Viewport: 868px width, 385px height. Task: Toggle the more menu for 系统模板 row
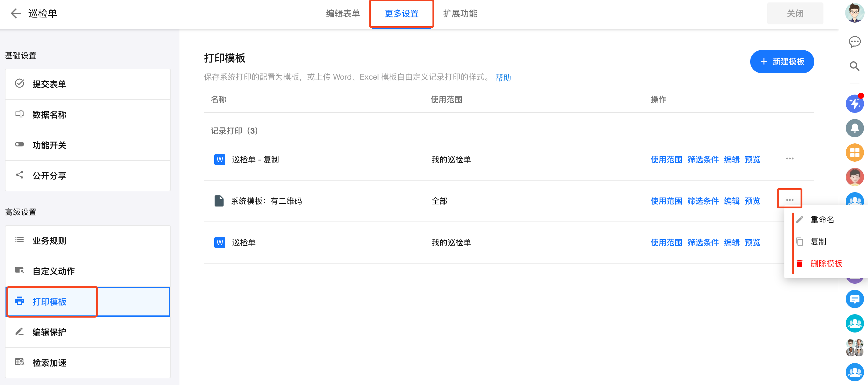790,200
